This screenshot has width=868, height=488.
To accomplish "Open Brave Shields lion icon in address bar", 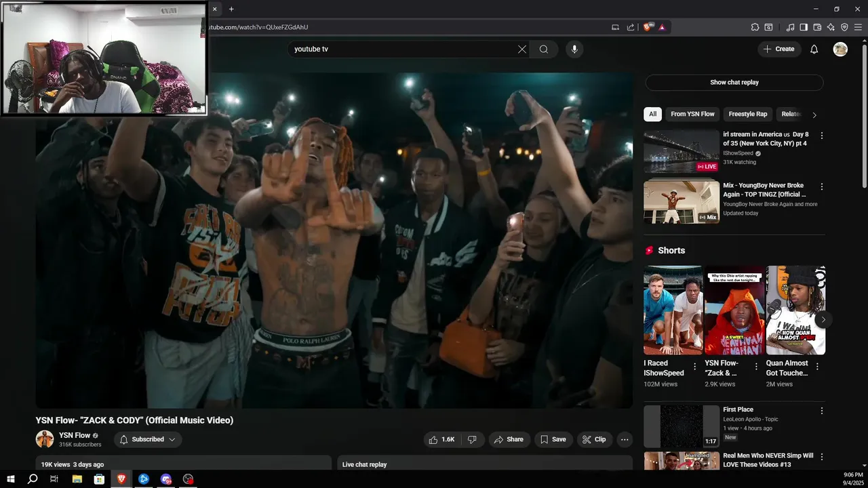I will point(648,27).
